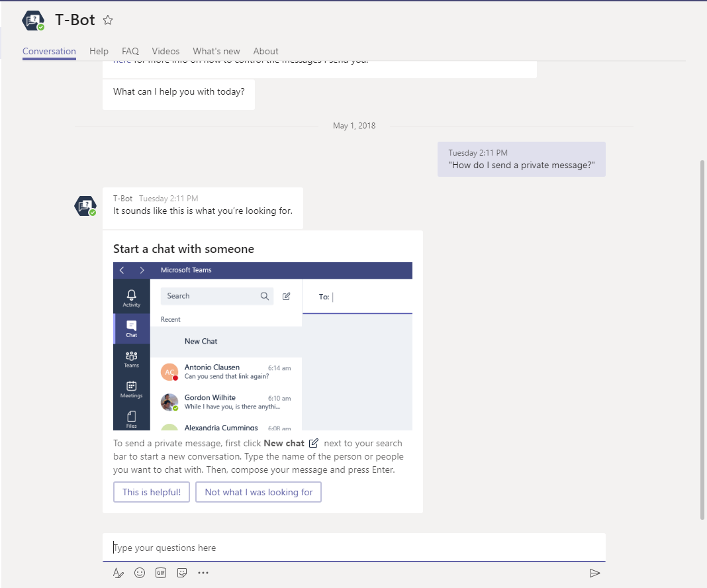Send the message with arrow icon
The width and height of the screenshot is (707, 588).
tap(594, 573)
